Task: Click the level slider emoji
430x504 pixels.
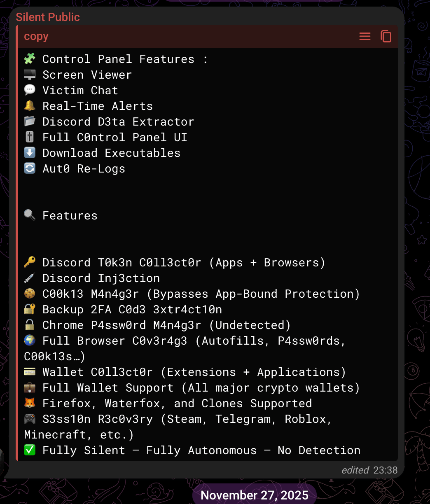Action: (x=30, y=137)
